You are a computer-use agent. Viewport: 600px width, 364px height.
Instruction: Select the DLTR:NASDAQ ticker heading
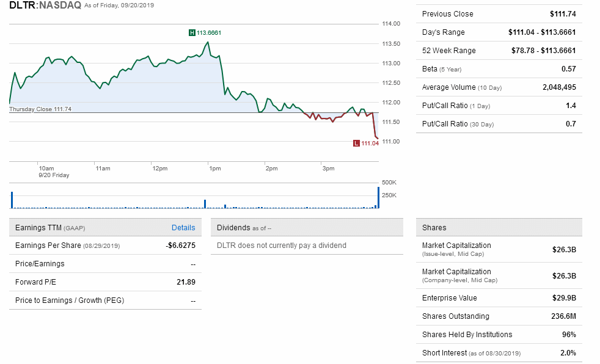tap(45, 5)
